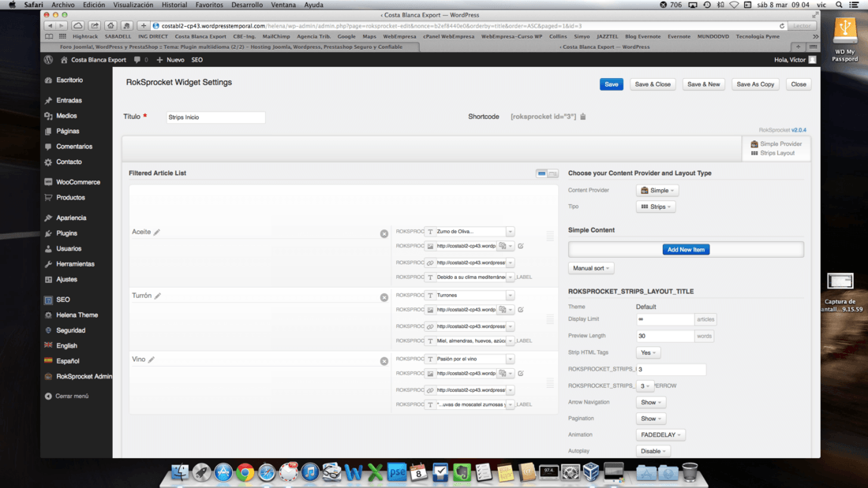
Task: Copy shortcode with the clipboard icon
Action: [x=583, y=117]
